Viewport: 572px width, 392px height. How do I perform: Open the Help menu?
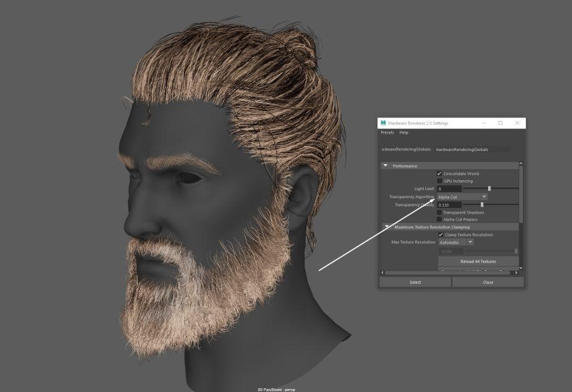tap(404, 132)
